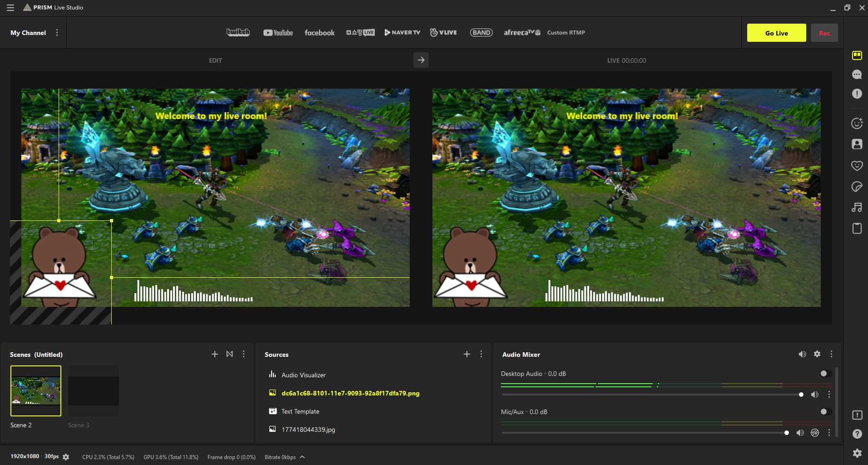The image size is (868, 465).
Task: Select the mobile source icon in the sidebar
Action: coord(857,229)
